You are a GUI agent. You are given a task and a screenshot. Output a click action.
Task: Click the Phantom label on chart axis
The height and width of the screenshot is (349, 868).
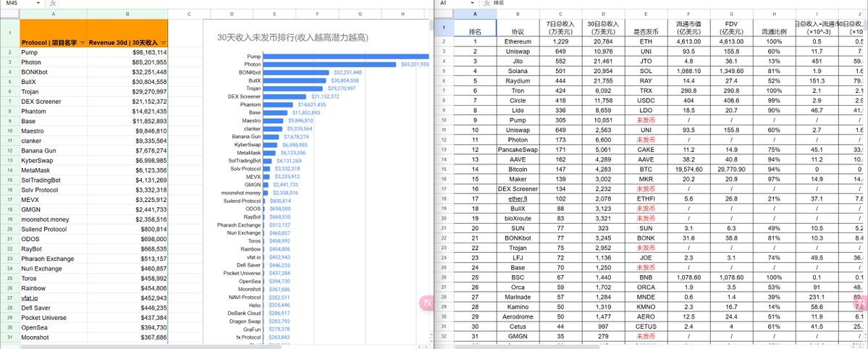[x=250, y=105]
